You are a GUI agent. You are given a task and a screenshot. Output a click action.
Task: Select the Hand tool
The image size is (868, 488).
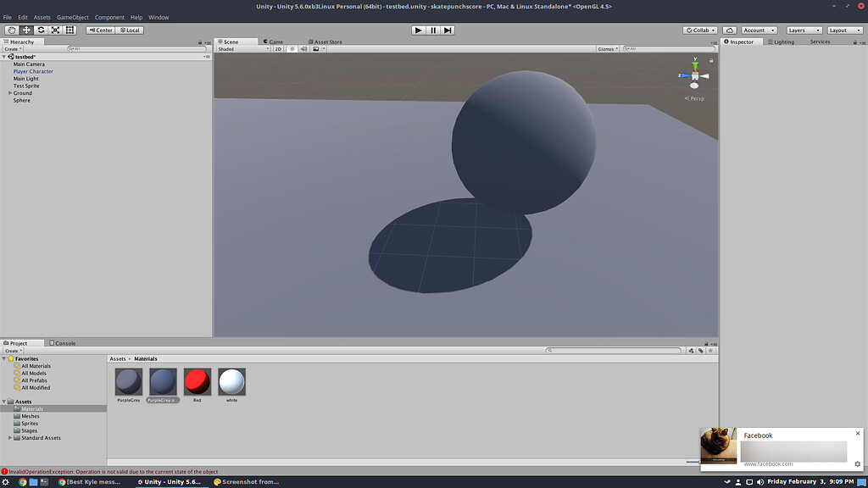coord(11,30)
